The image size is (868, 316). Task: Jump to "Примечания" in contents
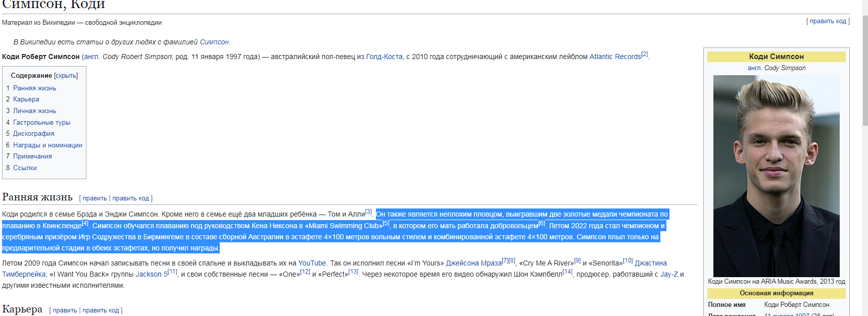tap(32, 156)
